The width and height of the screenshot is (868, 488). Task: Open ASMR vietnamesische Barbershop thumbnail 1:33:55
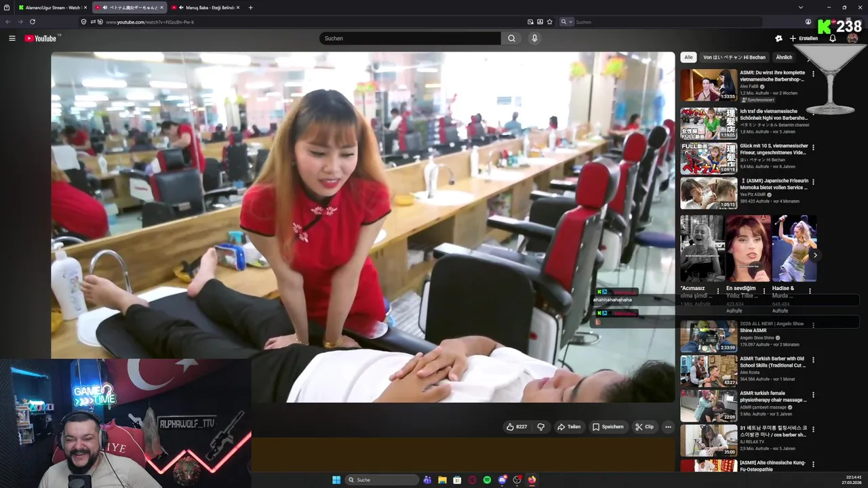(x=709, y=85)
